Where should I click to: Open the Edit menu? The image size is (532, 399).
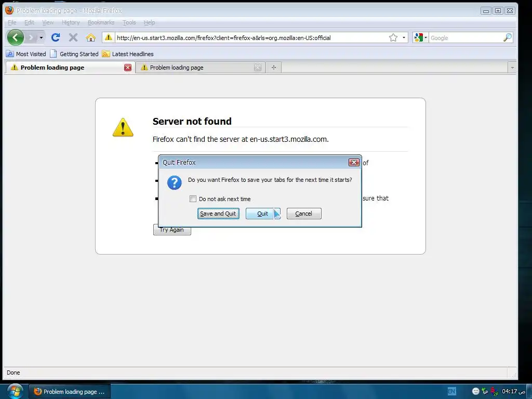point(29,22)
